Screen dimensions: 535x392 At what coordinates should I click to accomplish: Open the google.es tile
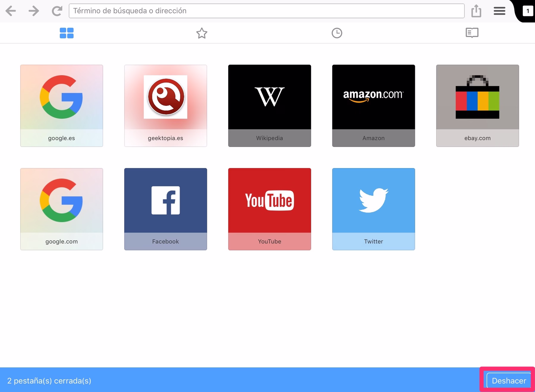click(x=62, y=106)
